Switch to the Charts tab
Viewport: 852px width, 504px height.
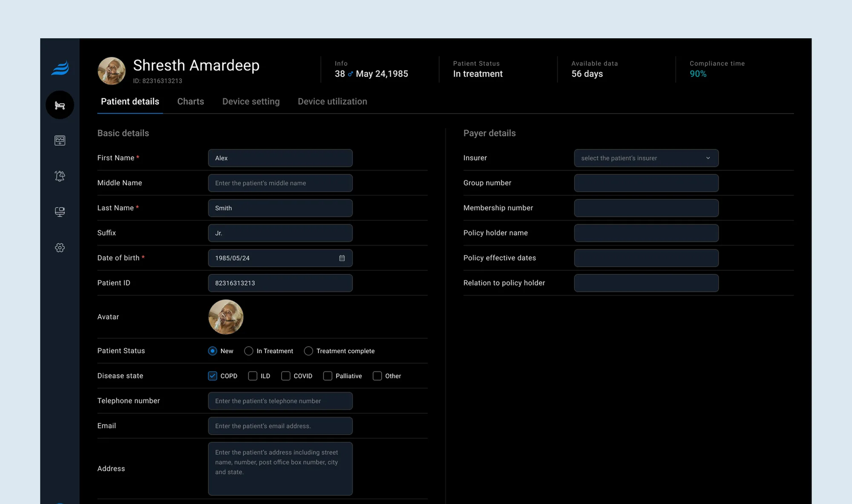[x=190, y=101]
